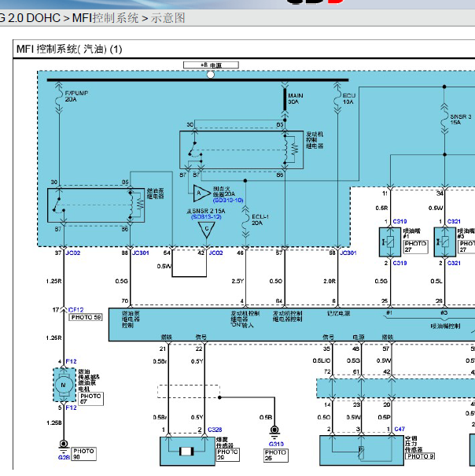Open JC301 connector link above 2.0R wire

pyautogui.click(x=348, y=253)
